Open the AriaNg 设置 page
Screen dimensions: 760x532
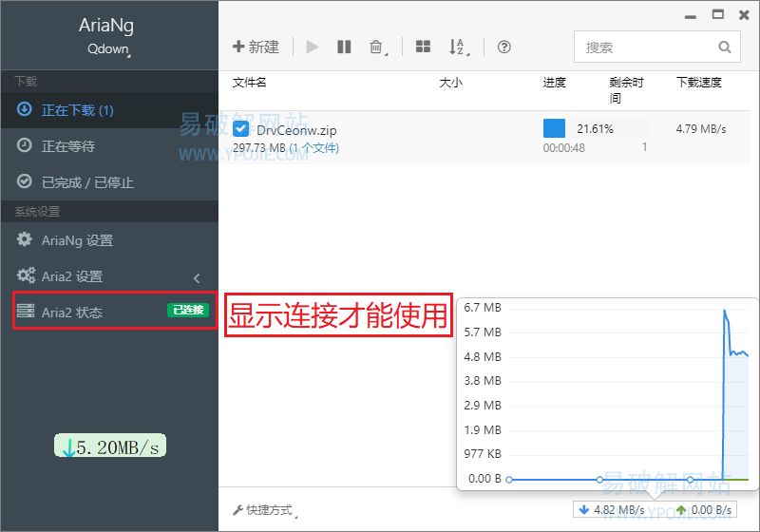77,240
